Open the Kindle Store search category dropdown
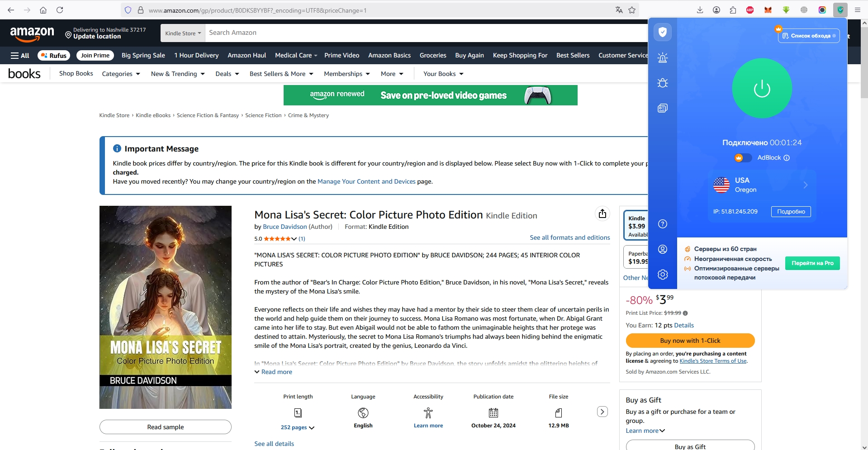The image size is (868, 450). 183,33
